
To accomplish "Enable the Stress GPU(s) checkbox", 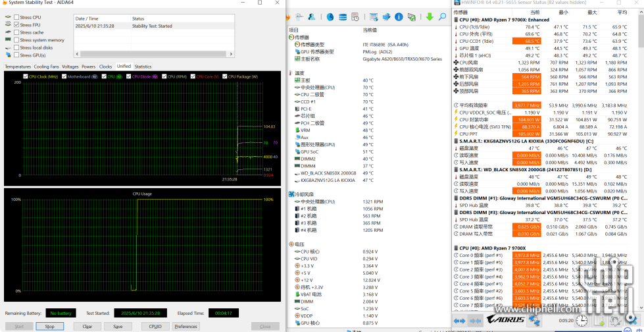I will click(16, 55).
